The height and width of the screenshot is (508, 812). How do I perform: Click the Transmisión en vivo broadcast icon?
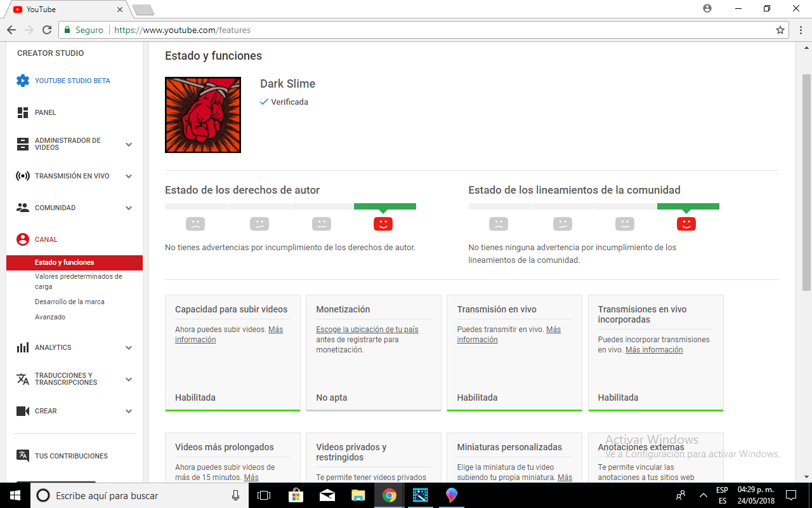[23, 176]
